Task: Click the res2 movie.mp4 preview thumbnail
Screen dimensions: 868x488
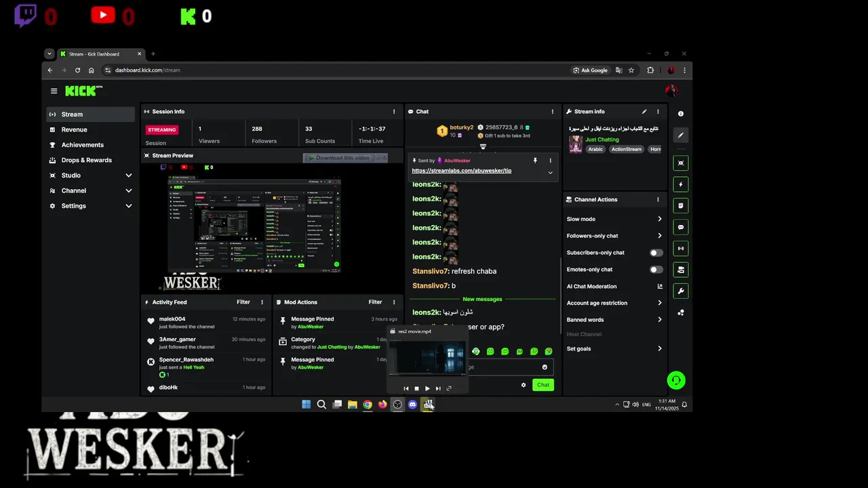Action: pos(427,357)
